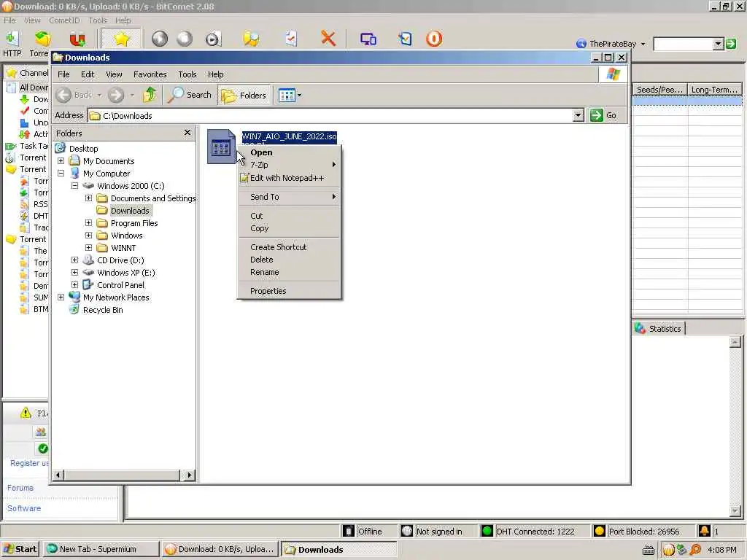Open the View menu in Downloads window

tap(114, 74)
